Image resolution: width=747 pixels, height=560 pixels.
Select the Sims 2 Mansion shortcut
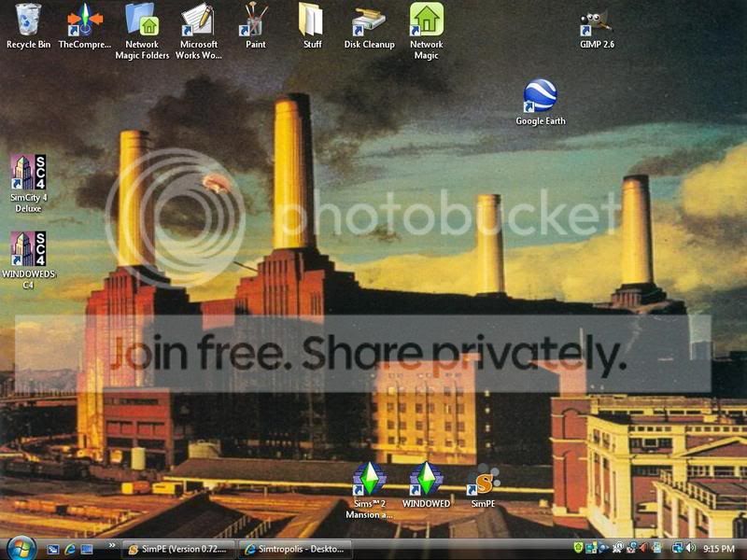pyautogui.click(x=369, y=491)
